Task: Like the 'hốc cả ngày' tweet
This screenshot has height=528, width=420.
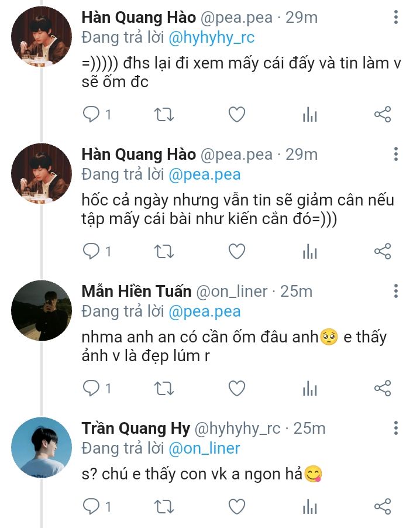Action: (236, 251)
